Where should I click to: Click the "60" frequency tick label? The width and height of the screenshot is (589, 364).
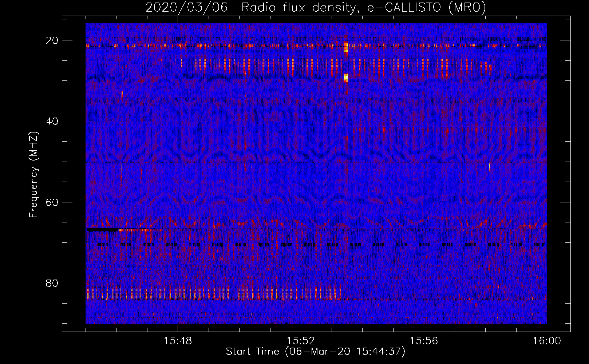(52, 202)
